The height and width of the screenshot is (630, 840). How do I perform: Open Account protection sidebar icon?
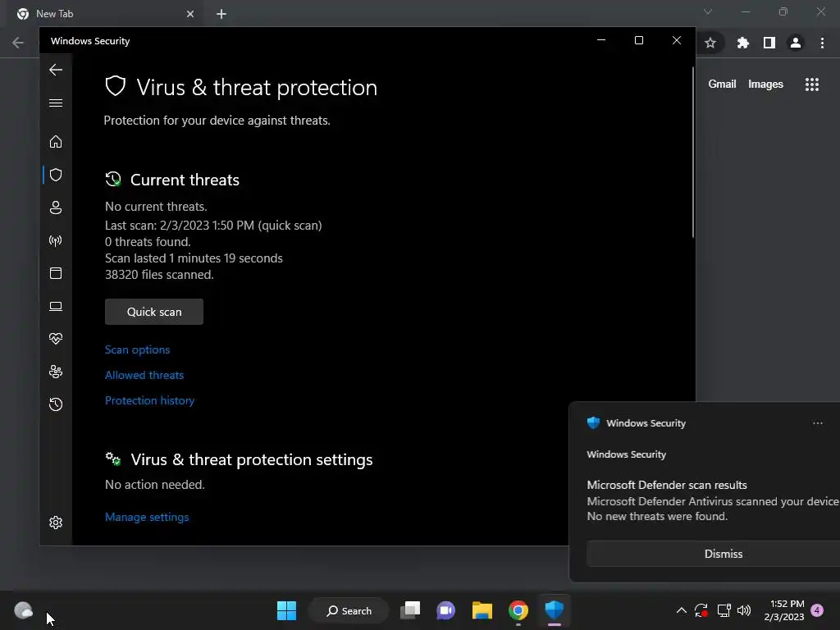[x=56, y=208]
